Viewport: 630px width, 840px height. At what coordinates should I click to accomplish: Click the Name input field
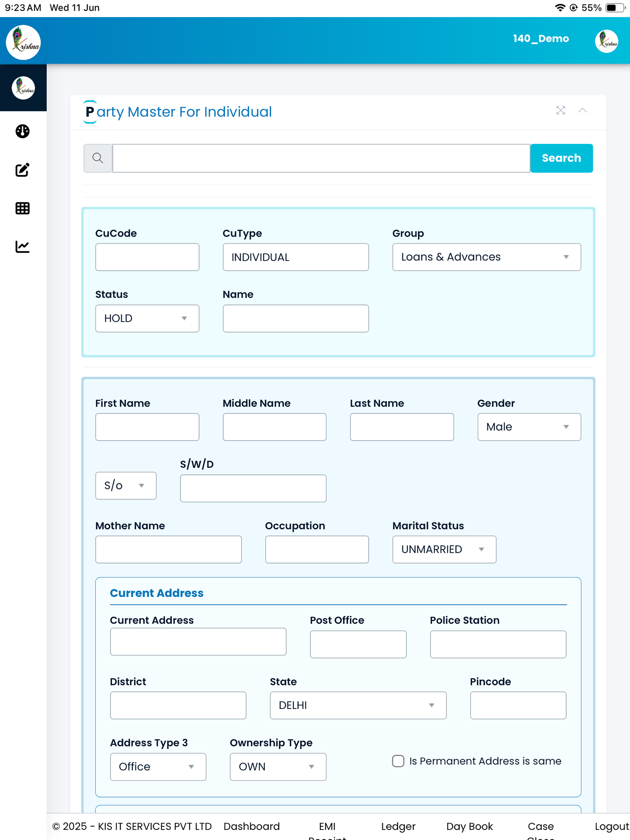[295, 318]
